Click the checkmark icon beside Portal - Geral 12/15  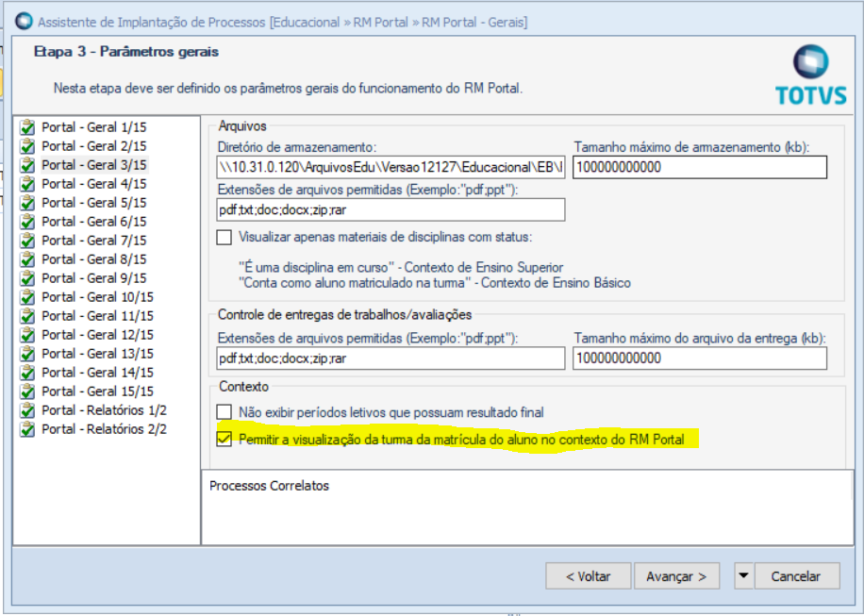pyautogui.click(x=27, y=335)
